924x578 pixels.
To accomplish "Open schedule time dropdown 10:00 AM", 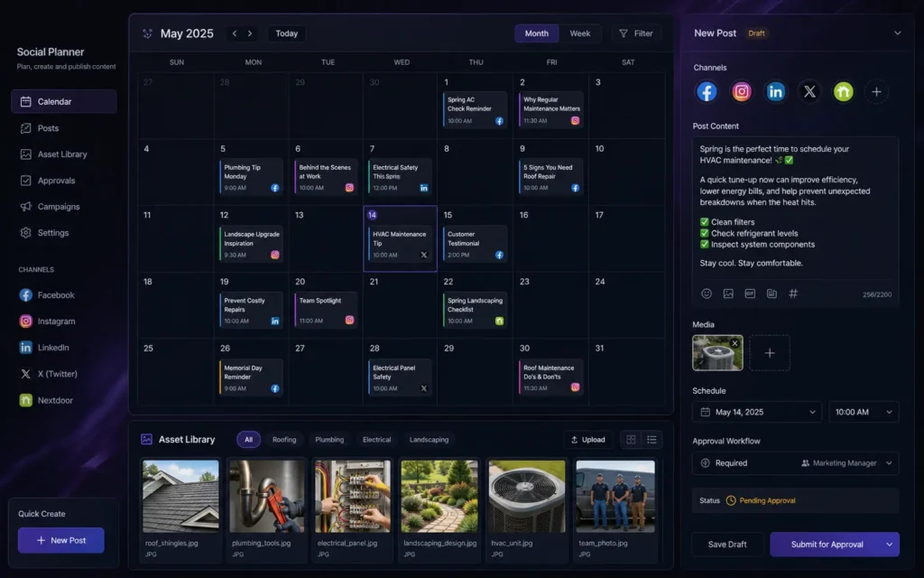I will 864,412.
